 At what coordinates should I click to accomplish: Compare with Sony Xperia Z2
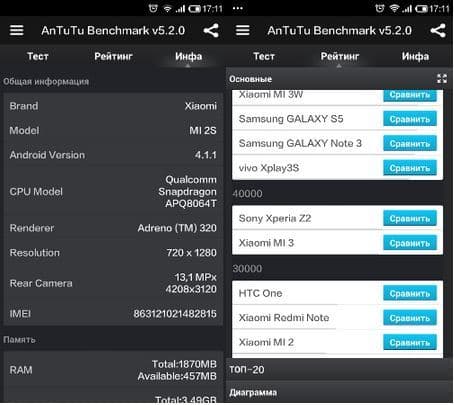410,218
